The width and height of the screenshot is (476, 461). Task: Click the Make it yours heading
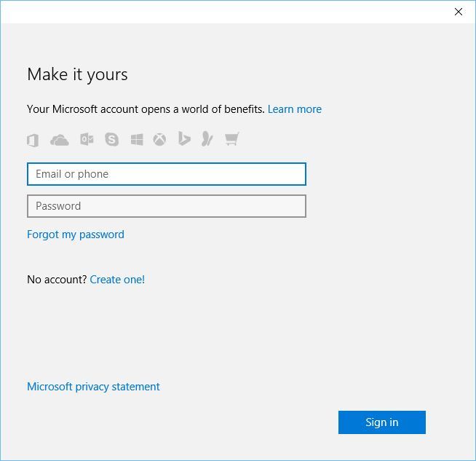coord(77,74)
